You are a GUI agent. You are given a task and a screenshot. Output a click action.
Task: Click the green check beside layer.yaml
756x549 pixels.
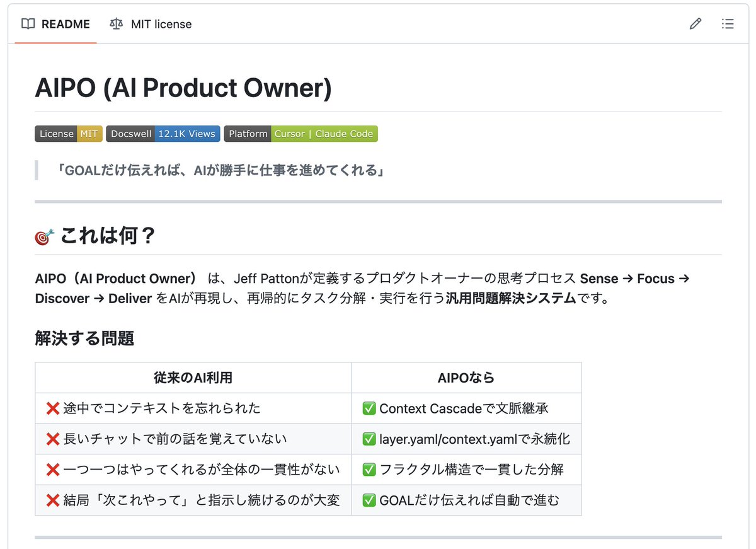point(369,439)
